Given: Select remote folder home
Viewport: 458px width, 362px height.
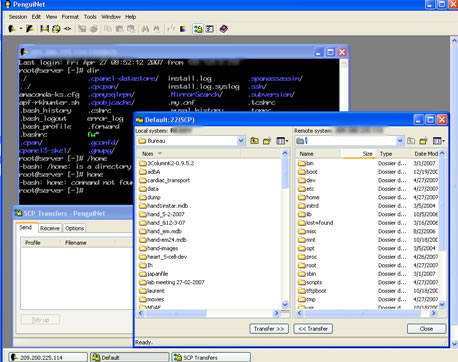Looking at the screenshot, I should 309,197.
